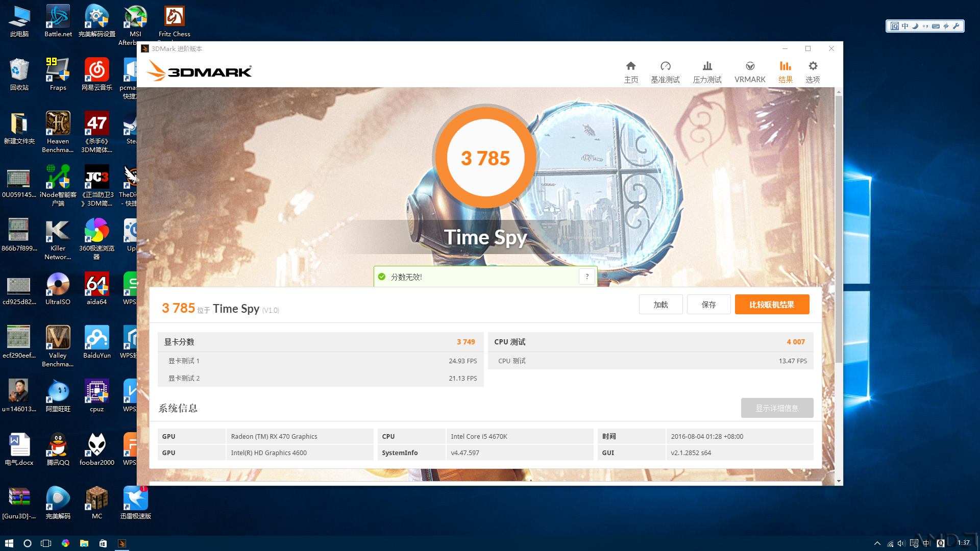Click the 3DMark vertical scrollbar thumb
The width and height of the screenshot is (980, 551).
point(839,230)
